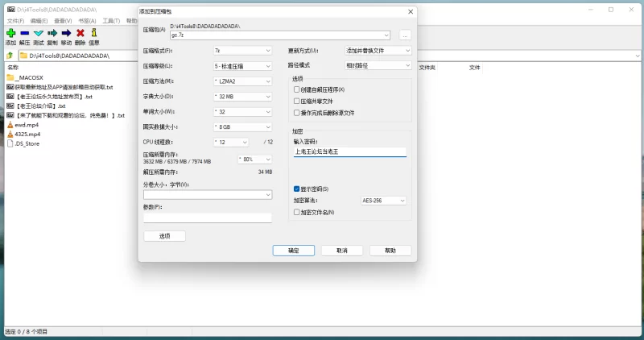The height and width of the screenshot is (340, 644).
Task: Click the red X 删除 (Delete) toolbar icon
Action: (80, 33)
